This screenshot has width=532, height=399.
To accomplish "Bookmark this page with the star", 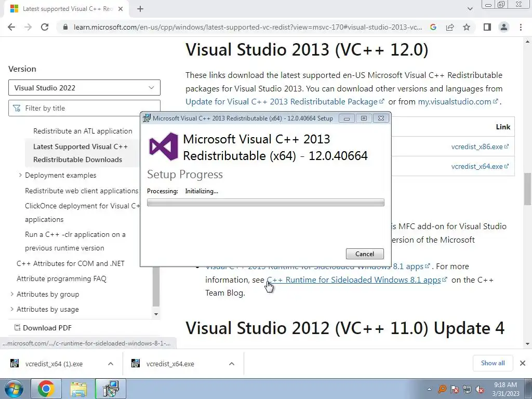I will [467, 27].
